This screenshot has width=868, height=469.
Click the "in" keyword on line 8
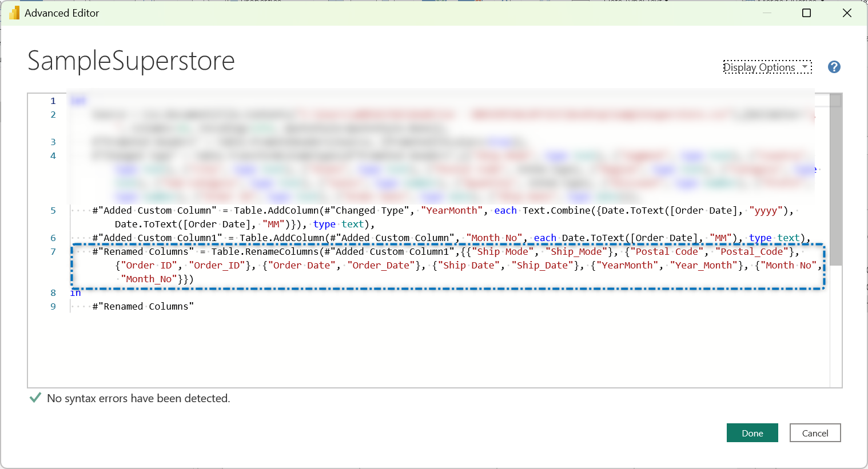(x=75, y=293)
